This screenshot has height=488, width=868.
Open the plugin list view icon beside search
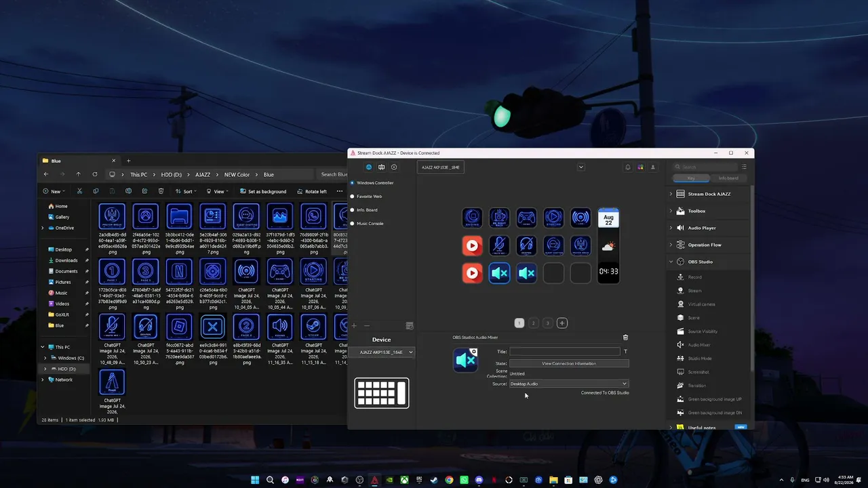click(x=744, y=167)
